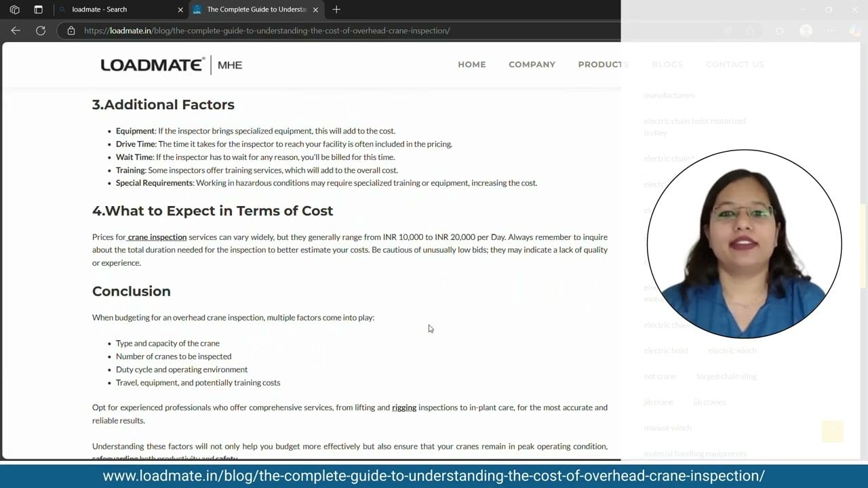Click the 'Understanding these factors' paragraph
This screenshot has height=488, width=868.
pyautogui.click(x=350, y=451)
